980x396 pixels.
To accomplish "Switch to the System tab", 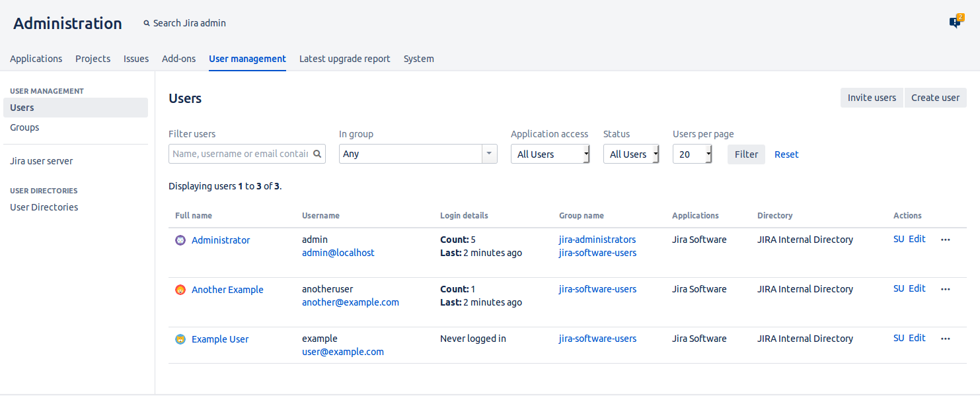I will click(x=419, y=59).
